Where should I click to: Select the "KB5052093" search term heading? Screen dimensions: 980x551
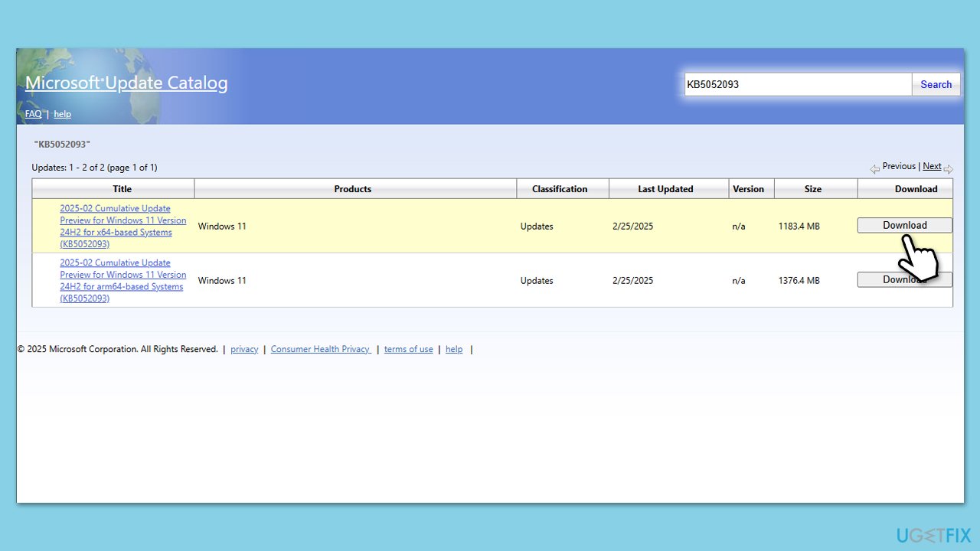point(62,144)
